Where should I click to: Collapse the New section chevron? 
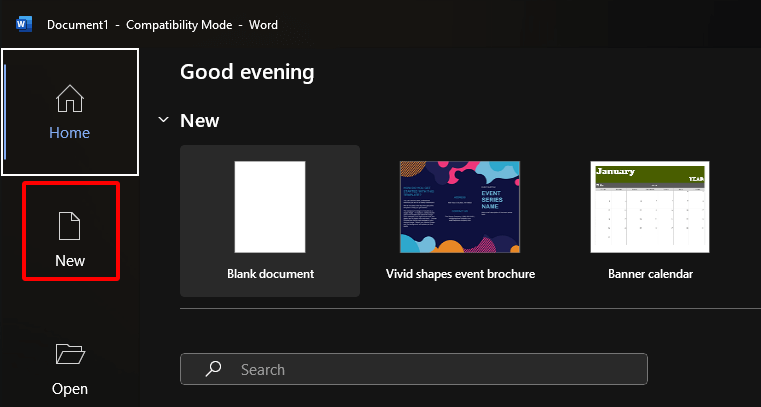tap(164, 119)
